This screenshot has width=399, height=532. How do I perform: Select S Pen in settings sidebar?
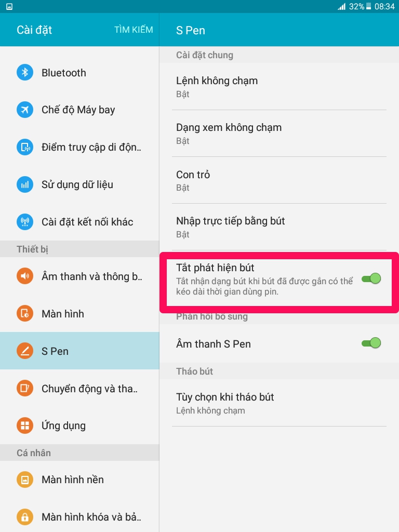(79, 351)
